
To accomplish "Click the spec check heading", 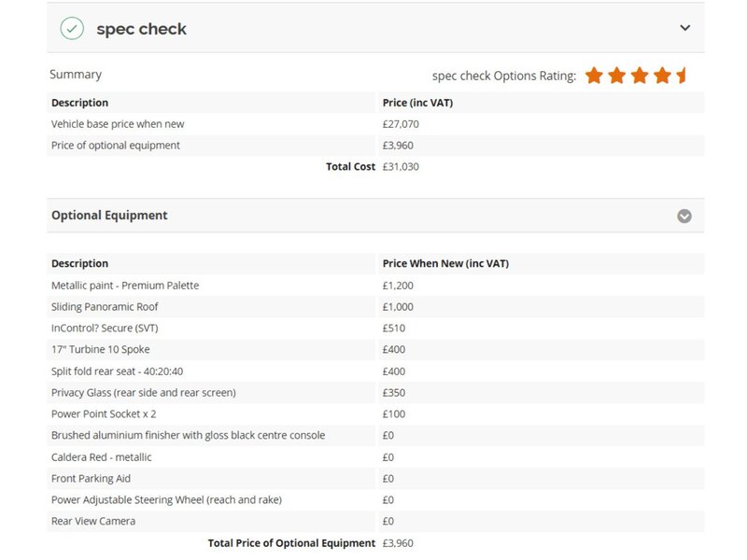I will point(142,29).
